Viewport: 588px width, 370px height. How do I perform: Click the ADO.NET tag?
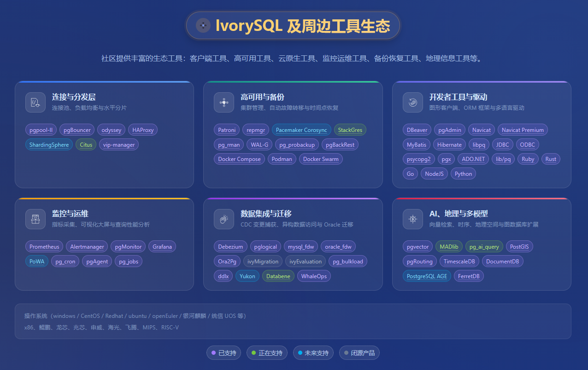[x=473, y=159]
